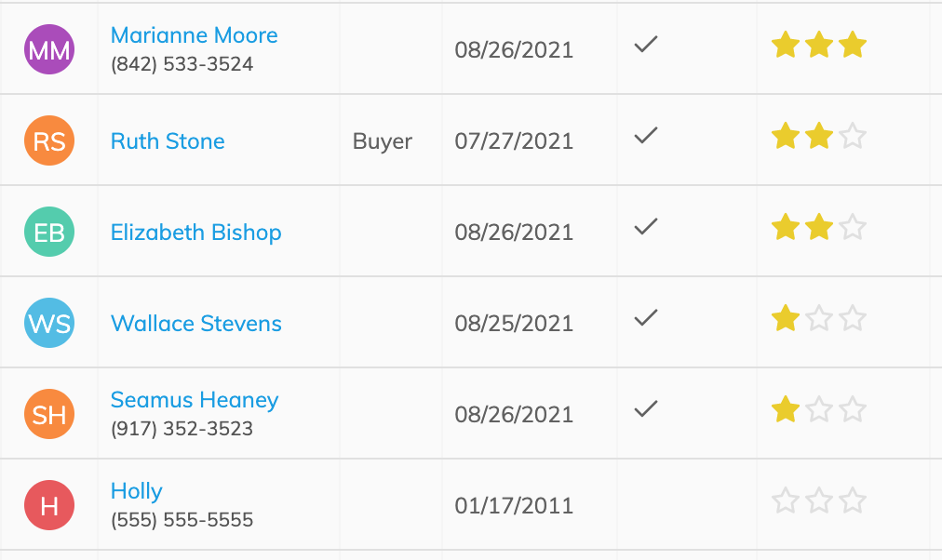942x560 pixels.
Task: Click Elizabeth Bishop's green EB avatar
Action: (x=49, y=232)
